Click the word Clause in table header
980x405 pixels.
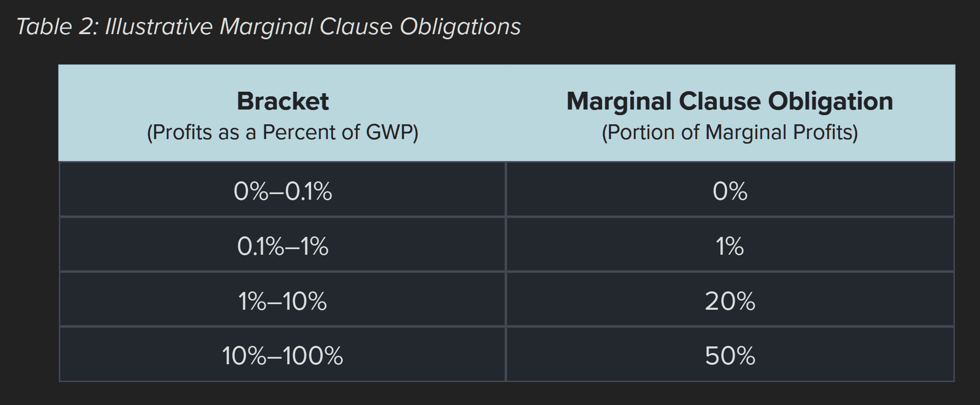pyautogui.click(x=720, y=101)
